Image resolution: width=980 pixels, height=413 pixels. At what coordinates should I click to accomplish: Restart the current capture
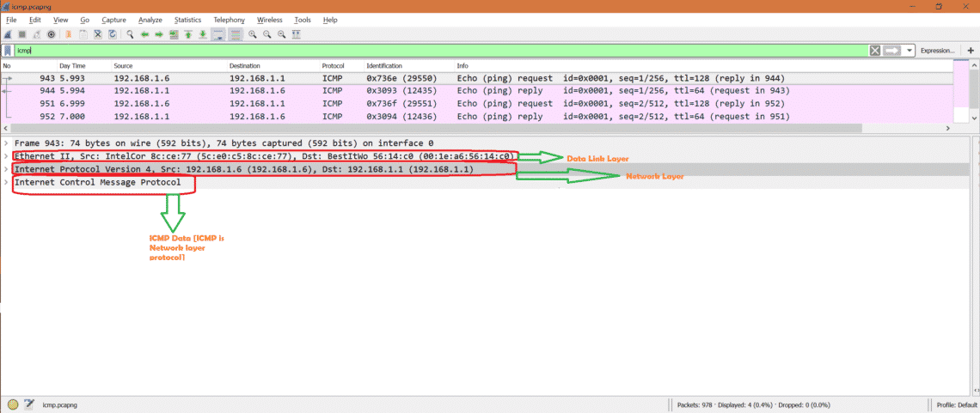click(x=37, y=34)
